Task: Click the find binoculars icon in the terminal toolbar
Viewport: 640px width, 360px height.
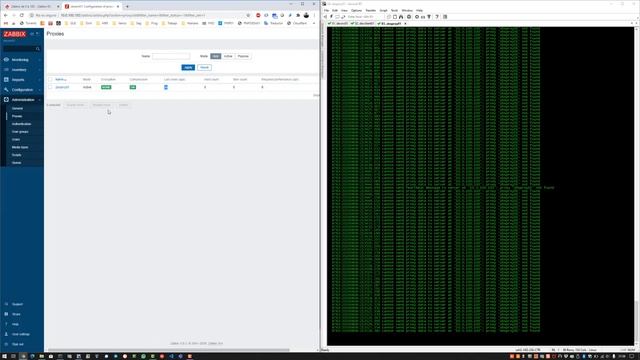Action: click(x=401, y=17)
